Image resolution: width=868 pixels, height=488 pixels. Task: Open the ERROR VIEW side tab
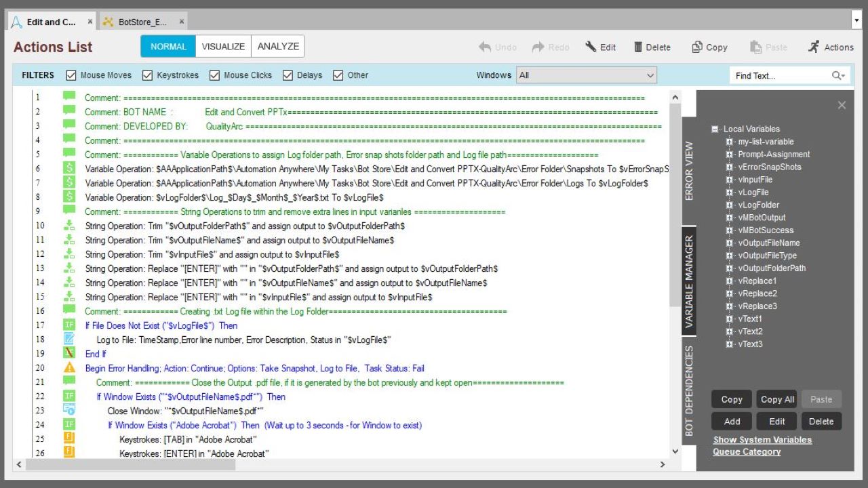(x=689, y=171)
